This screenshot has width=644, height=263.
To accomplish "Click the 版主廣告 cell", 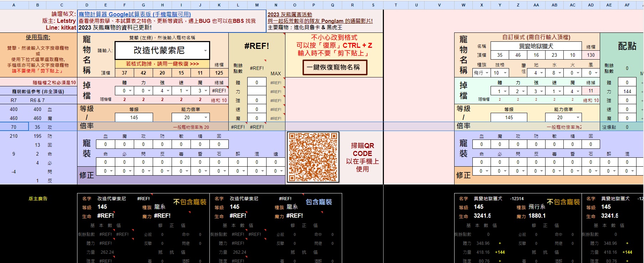I will pyautogui.click(x=38, y=198).
